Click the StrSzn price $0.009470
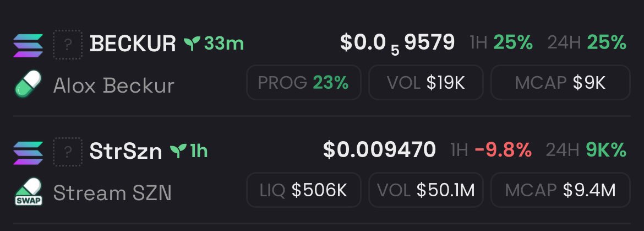 pyautogui.click(x=379, y=150)
